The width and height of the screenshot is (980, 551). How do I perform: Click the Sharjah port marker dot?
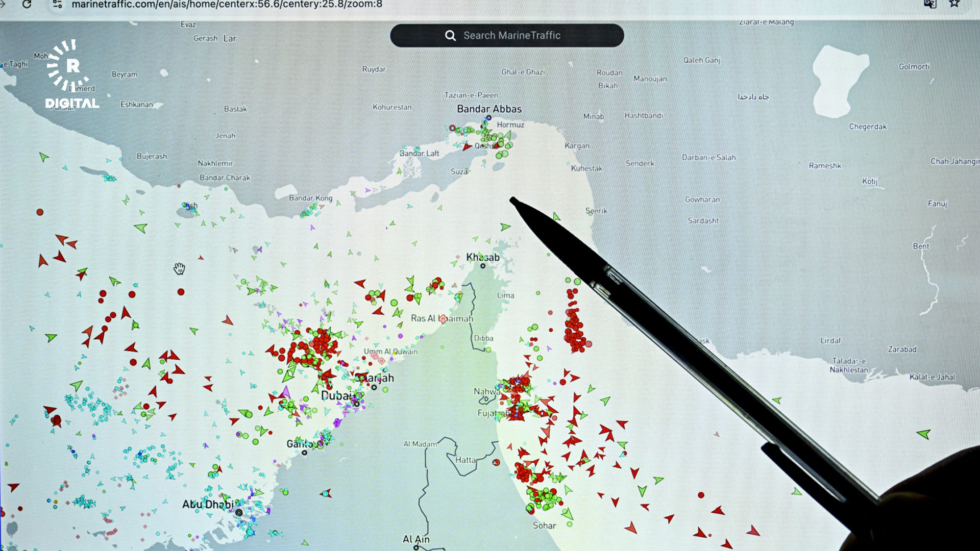374,388
